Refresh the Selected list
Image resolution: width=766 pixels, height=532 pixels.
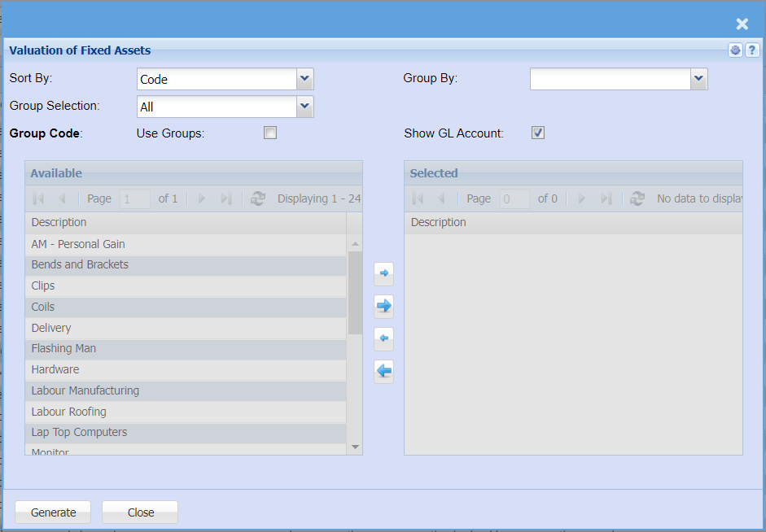tap(637, 198)
